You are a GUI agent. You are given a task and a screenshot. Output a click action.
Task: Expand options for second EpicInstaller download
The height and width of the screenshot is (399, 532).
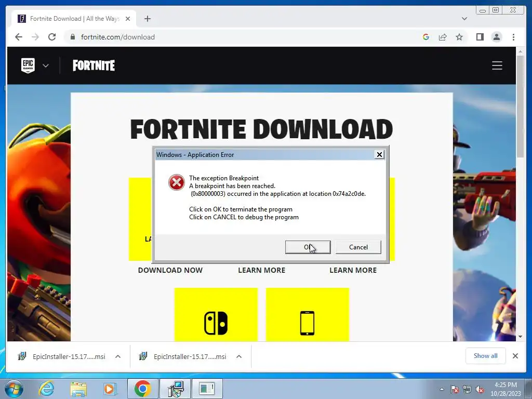click(x=239, y=356)
